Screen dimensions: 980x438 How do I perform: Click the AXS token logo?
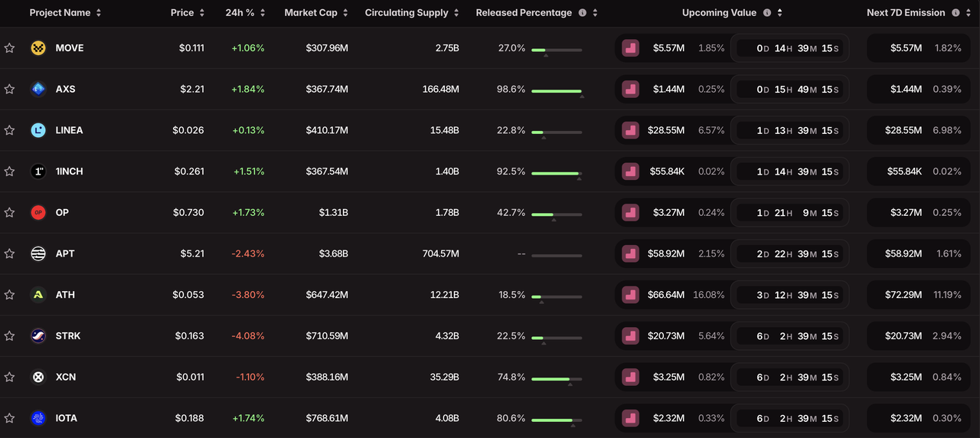click(x=38, y=89)
